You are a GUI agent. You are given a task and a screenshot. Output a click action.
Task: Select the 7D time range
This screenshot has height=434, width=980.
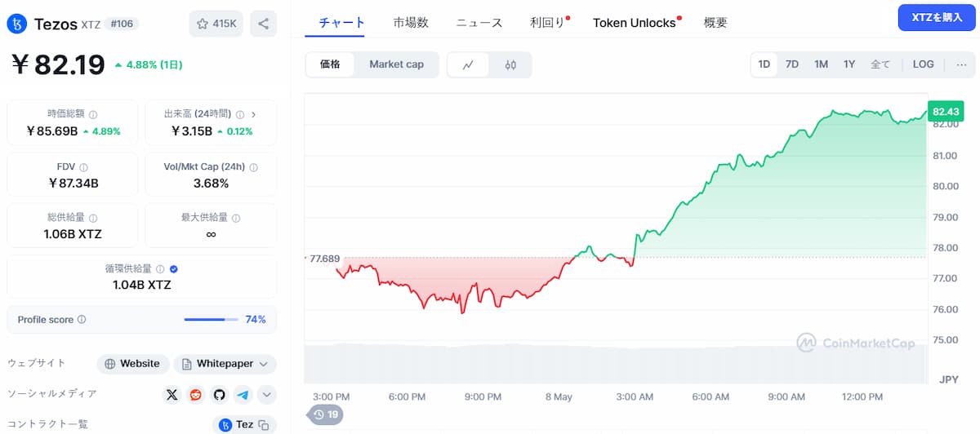click(791, 64)
